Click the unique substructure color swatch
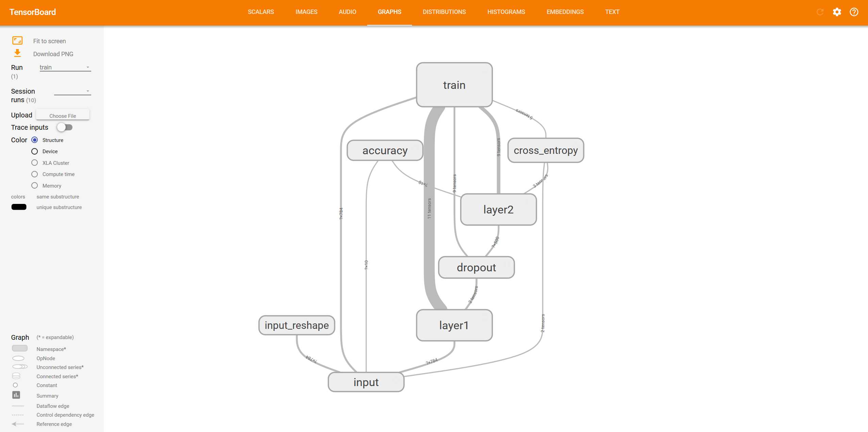This screenshot has width=868, height=432. click(19, 207)
